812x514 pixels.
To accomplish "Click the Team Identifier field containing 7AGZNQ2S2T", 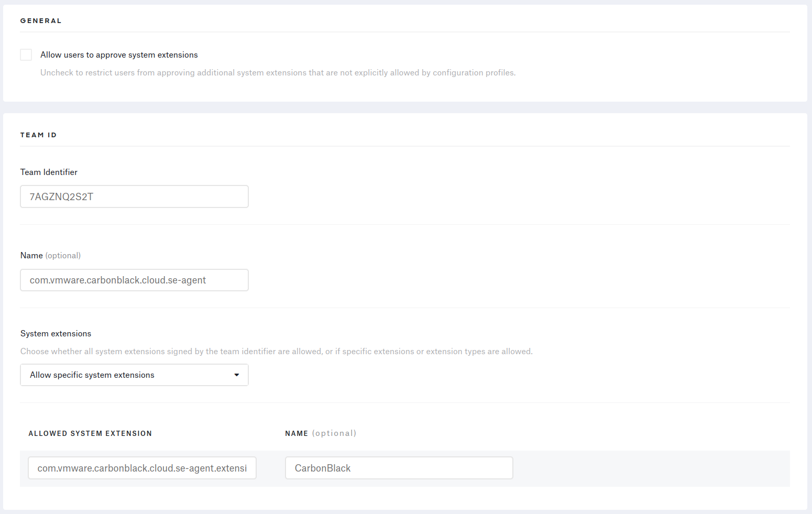I will tap(134, 196).
